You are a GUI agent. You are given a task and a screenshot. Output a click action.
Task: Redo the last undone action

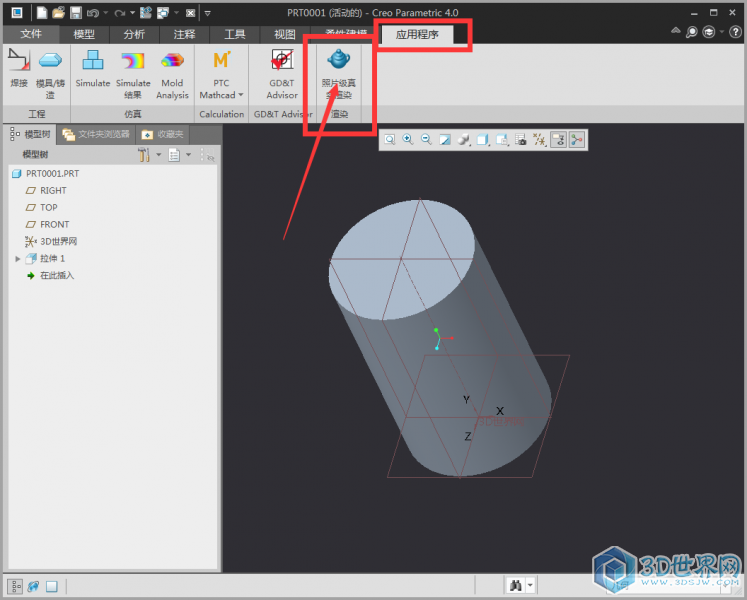tap(120, 13)
